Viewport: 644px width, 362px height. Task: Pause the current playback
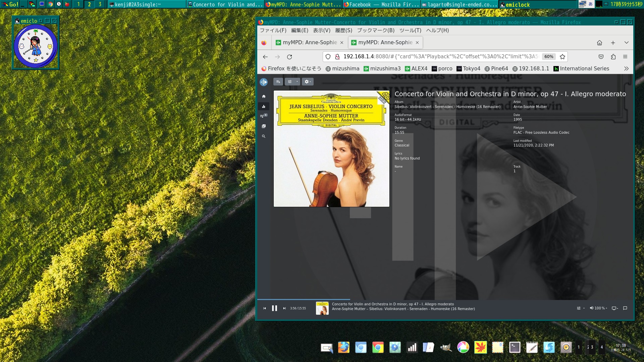[x=274, y=308]
